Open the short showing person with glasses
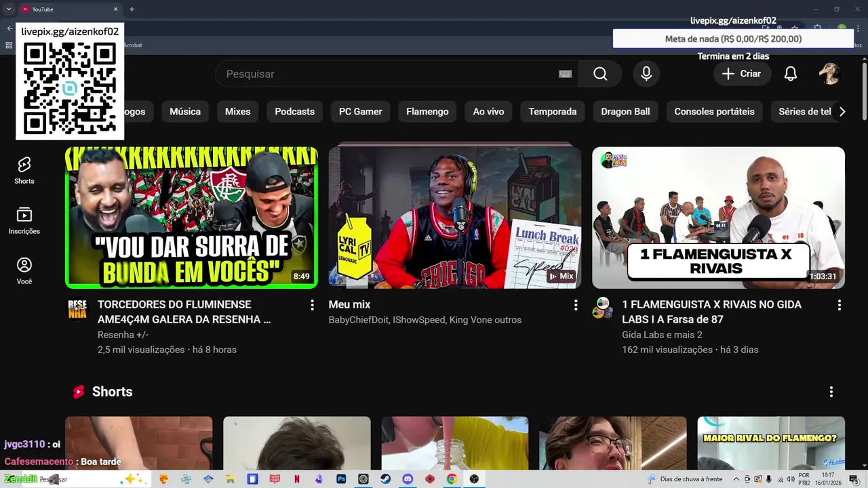The image size is (868, 488). tap(613, 443)
